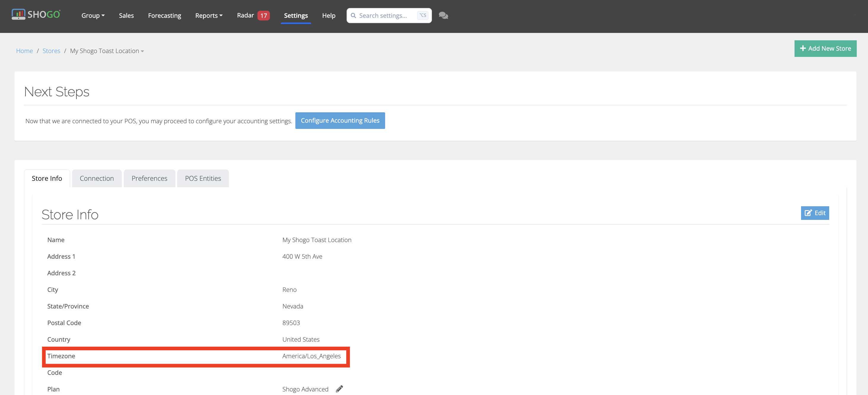Focus the Search settings input field
Screen dimensions: 868x395
(389, 15)
